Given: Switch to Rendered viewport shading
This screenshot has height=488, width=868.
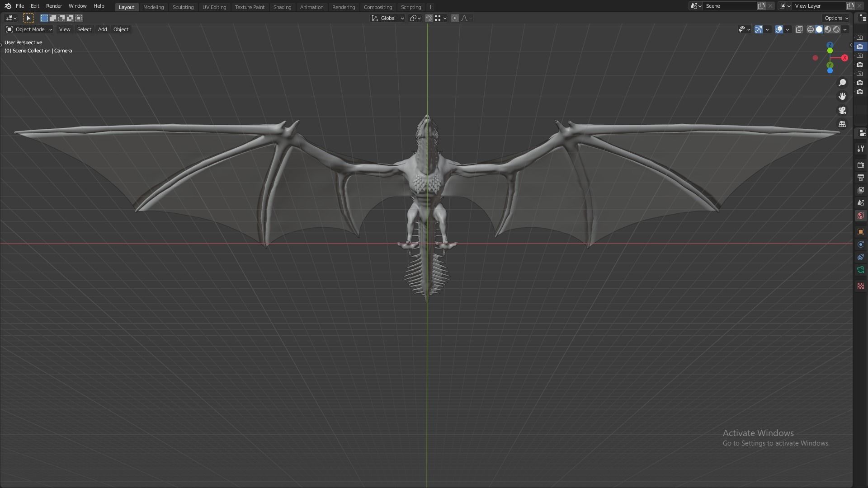Looking at the screenshot, I should click(836, 29).
